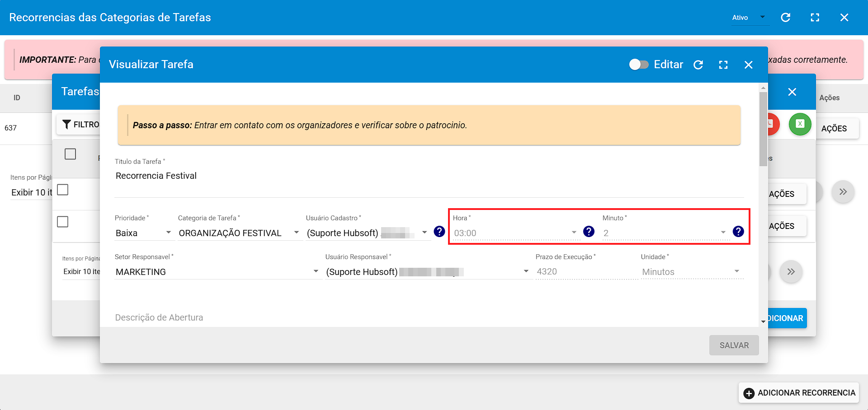
Task: Open items-per-page selector in Tarefas window
Action: 81,272
